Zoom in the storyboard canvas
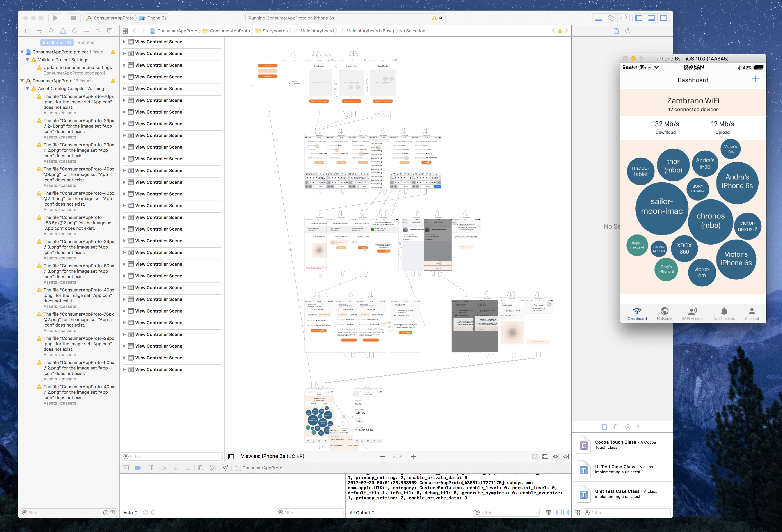Viewport: 782px width, 532px height. pos(413,457)
